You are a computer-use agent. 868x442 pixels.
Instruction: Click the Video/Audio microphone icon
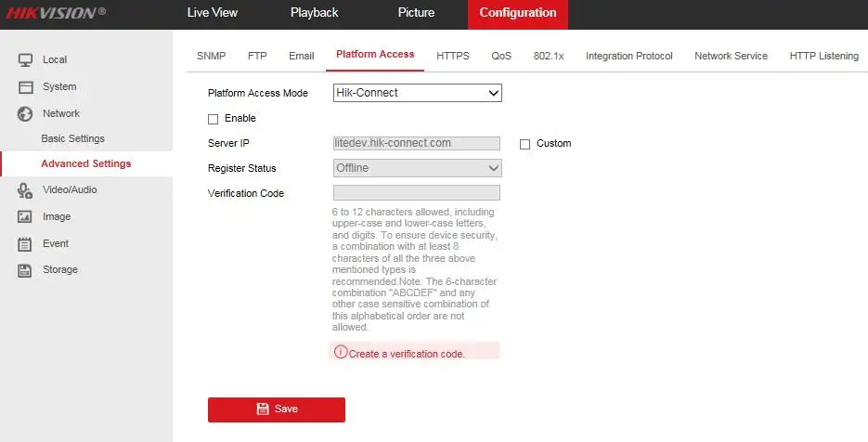25,190
